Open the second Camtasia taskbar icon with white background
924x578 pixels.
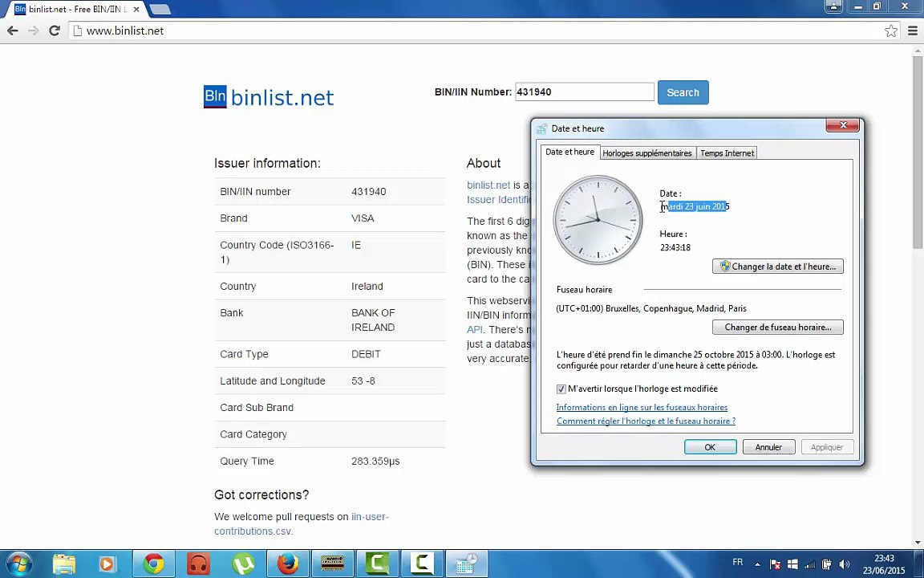(x=422, y=564)
